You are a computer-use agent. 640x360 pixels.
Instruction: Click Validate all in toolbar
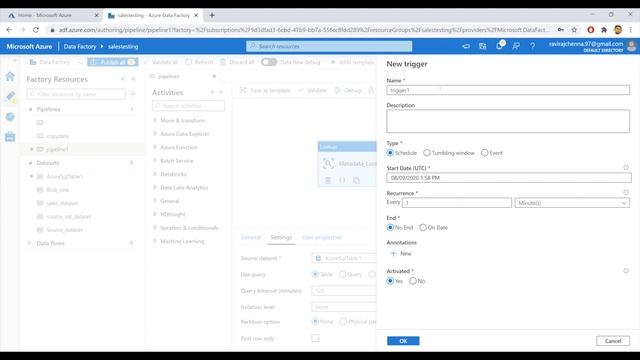[161, 62]
